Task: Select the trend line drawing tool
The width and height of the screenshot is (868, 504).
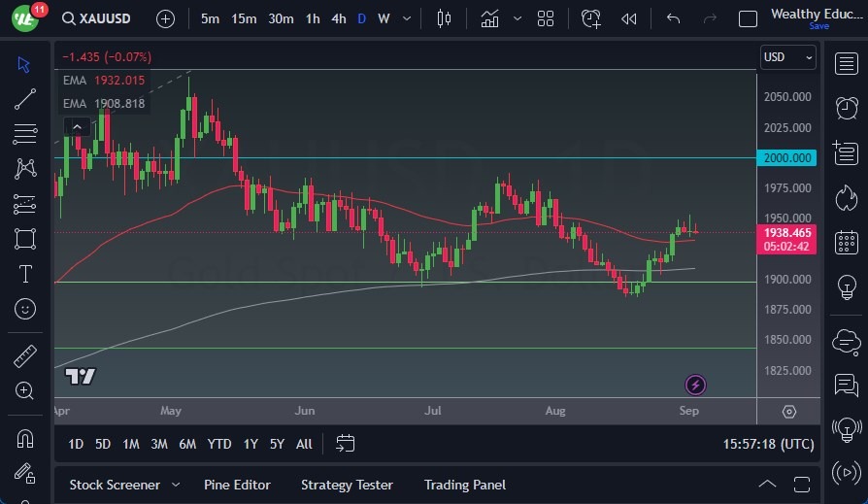Action: [25, 99]
